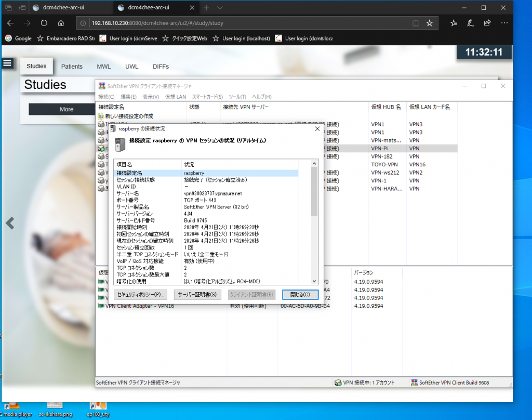Screen dimensions: 532x420
Task: Open 接続(C) menu in VPN manager
Action: (x=106, y=97)
